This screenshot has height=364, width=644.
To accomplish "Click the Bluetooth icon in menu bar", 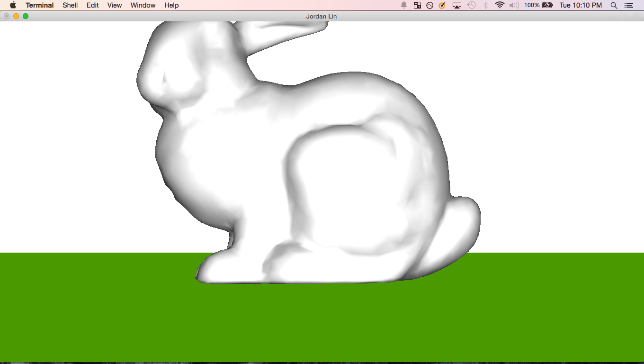I will [x=485, y=5].
